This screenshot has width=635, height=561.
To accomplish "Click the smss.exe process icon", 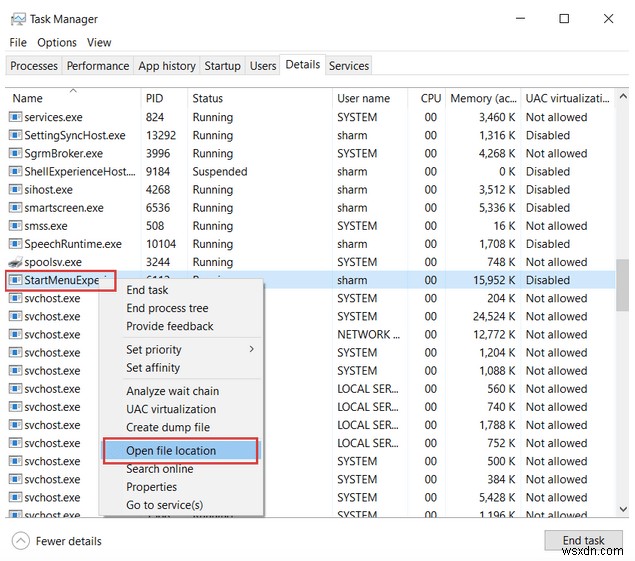I will point(15,226).
